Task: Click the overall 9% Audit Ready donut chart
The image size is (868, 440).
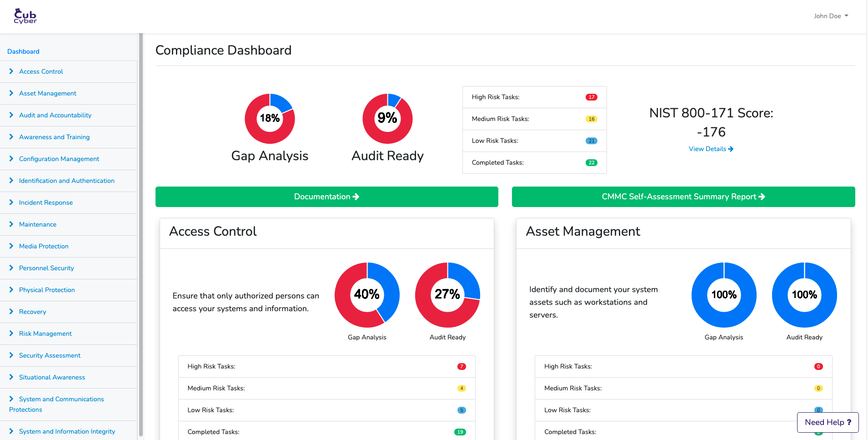Action: pyautogui.click(x=387, y=119)
